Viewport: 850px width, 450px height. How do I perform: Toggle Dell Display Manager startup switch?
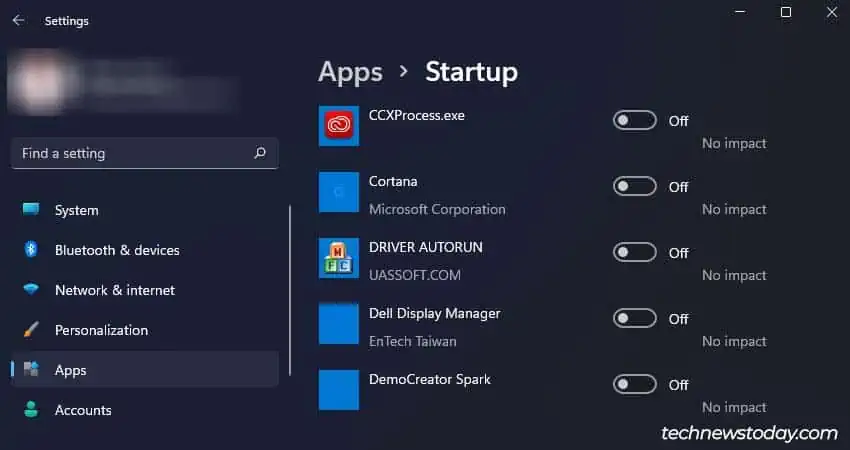pyautogui.click(x=635, y=319)
